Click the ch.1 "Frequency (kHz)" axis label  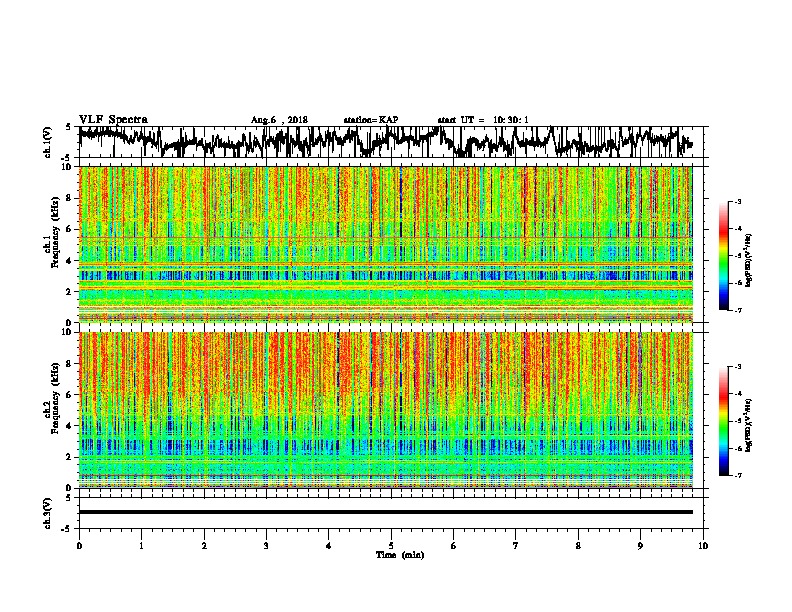click(x=54, y=233)
